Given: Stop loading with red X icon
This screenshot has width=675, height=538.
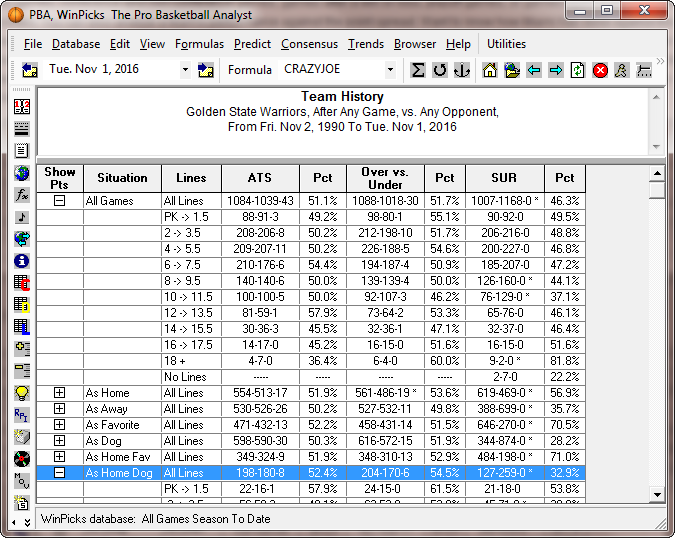Looking at the screenshot, I should pos(600,70).
